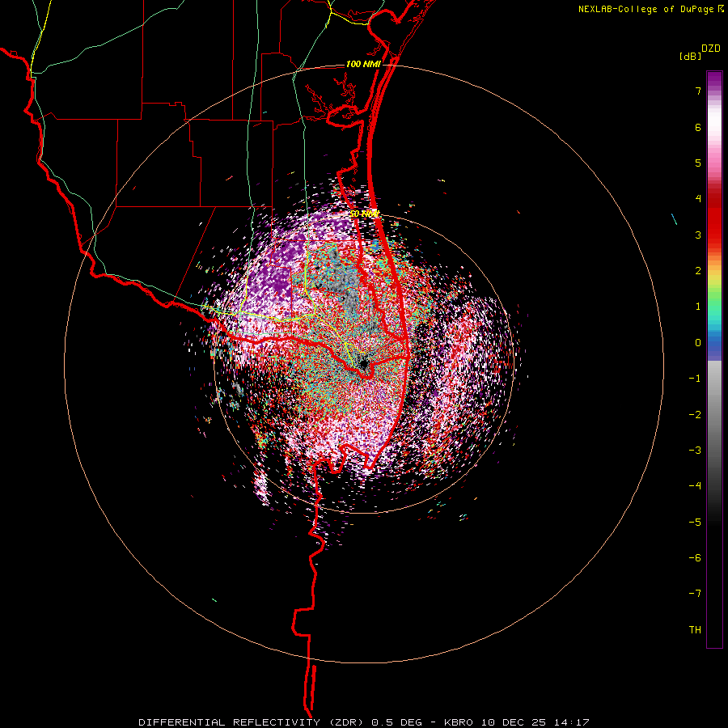Click the 1 value on color scale

698,307
